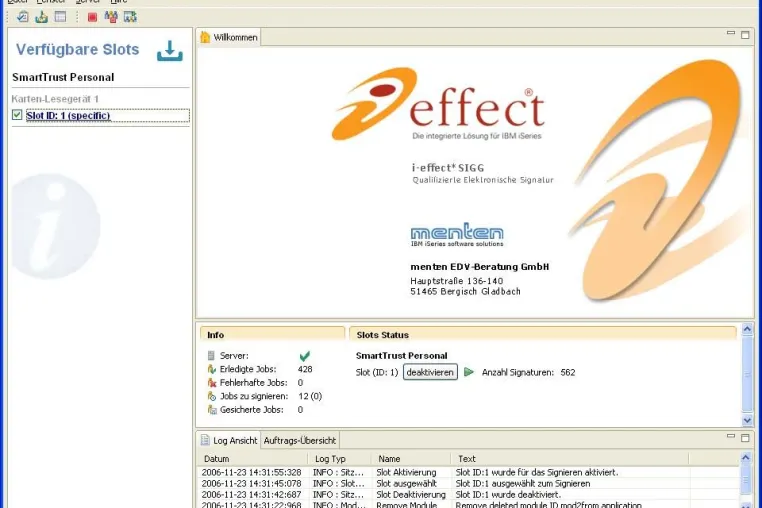Click text 'Slot ID:1 ausgewählt zum Signieren'
This screenshot has height=508, width=762.
coord(523,483)
